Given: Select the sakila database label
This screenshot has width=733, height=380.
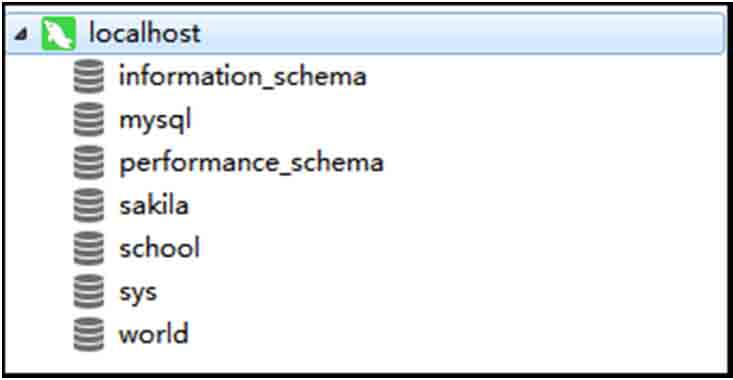Looking at the screenshot, I should click(x=154, y=205).
